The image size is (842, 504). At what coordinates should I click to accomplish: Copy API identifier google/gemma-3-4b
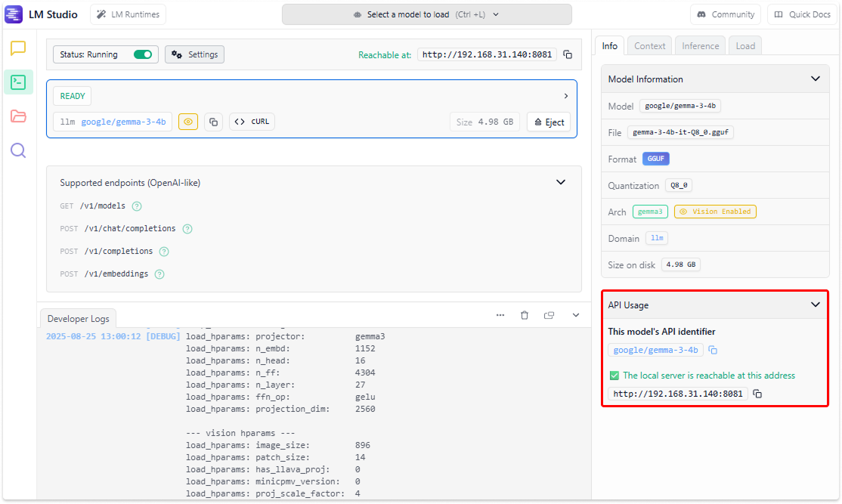(713, 350)
